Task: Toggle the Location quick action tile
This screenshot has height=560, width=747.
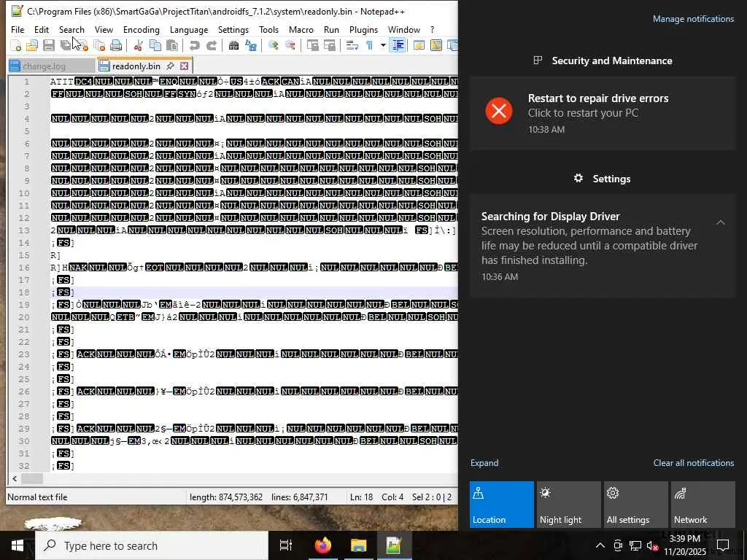Action: click(x=502, y=505)
